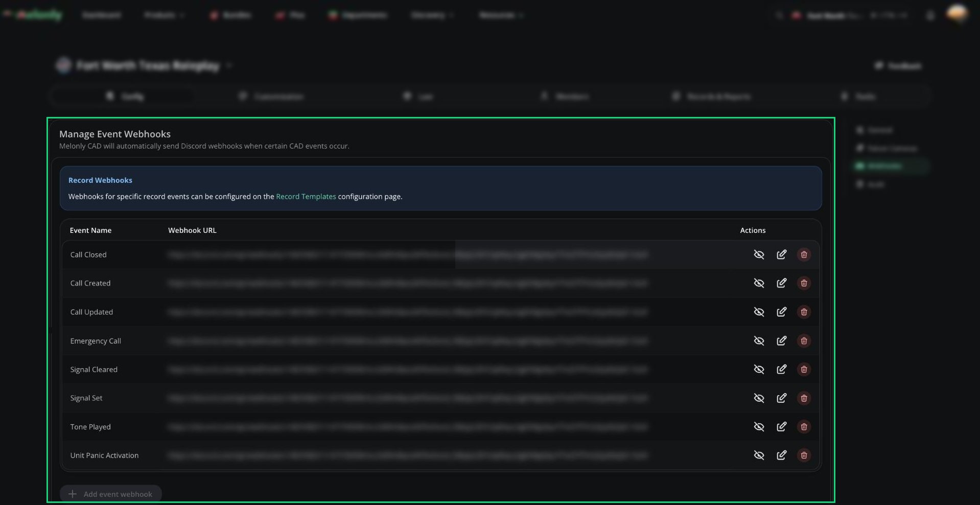Screen dimensions: 980x505
Task: Click the pencil icon for Signal Cleared
Action: tap(781, 369)
